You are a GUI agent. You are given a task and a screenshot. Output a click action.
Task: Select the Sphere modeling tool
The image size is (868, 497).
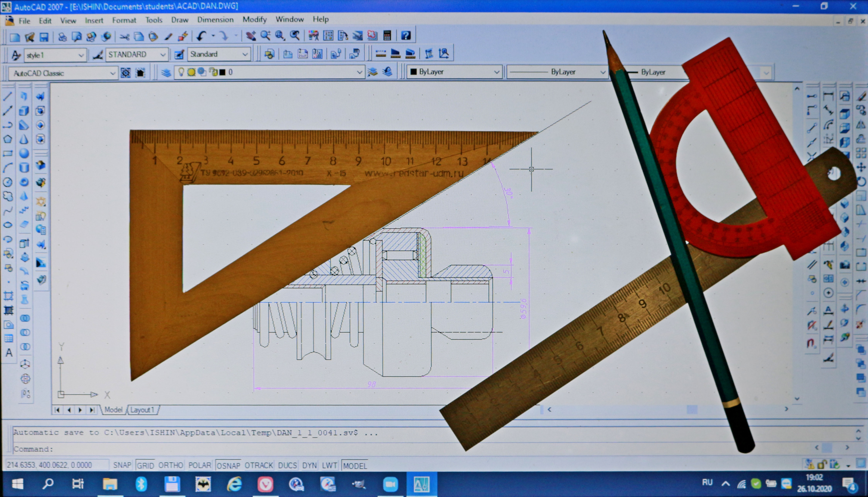click(24, 154)
